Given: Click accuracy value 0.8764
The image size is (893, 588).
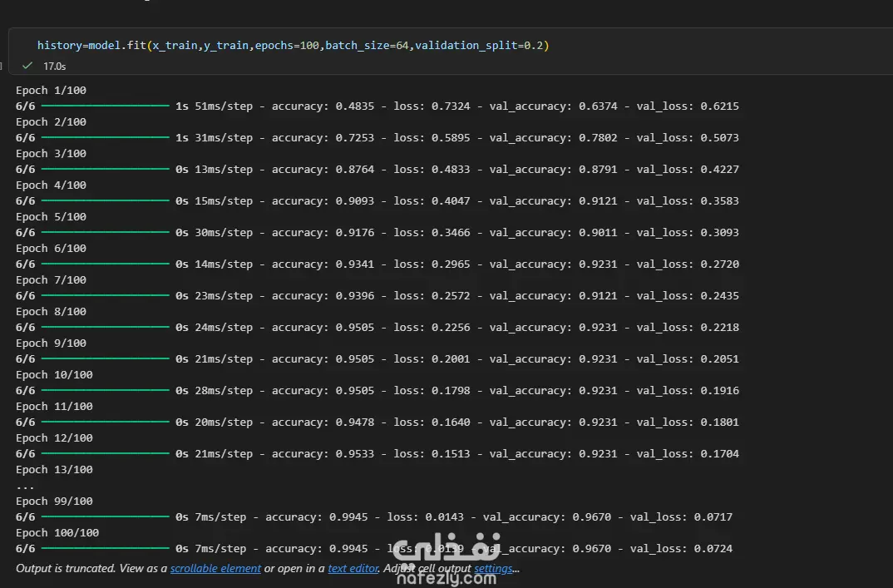Looking at the screenshot, I should (x=355, y=169).
